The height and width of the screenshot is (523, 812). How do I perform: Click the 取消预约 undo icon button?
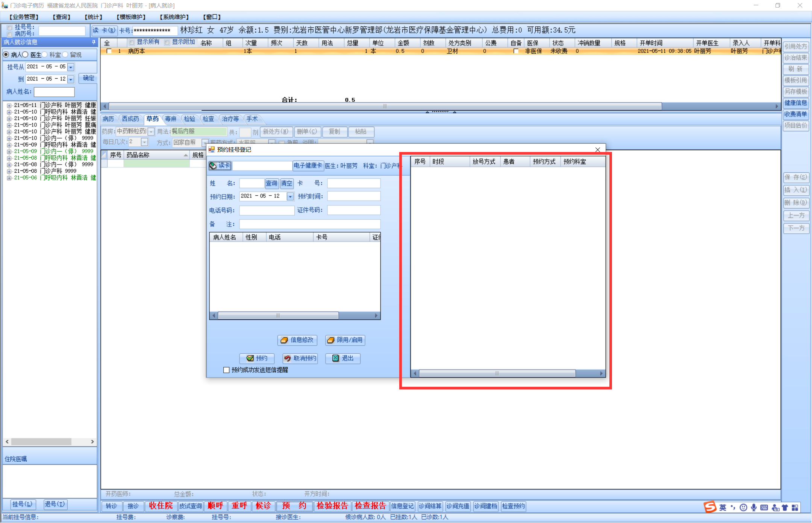[x=300, y=358]
